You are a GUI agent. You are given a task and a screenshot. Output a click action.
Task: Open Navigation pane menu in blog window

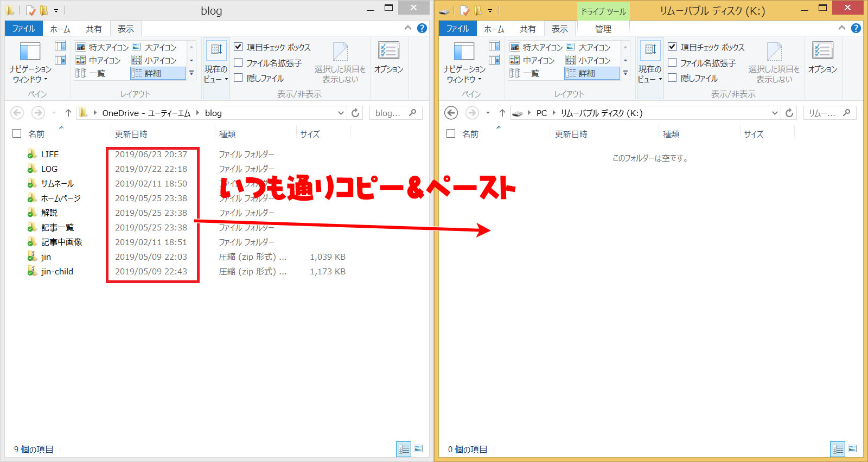click(x=30, y=63)
